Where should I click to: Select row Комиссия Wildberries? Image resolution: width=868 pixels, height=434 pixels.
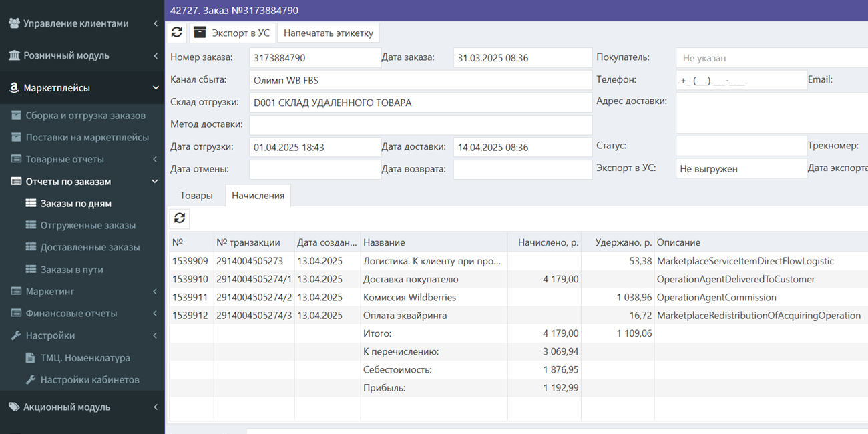pyautogui.click(x=519, y=297)
